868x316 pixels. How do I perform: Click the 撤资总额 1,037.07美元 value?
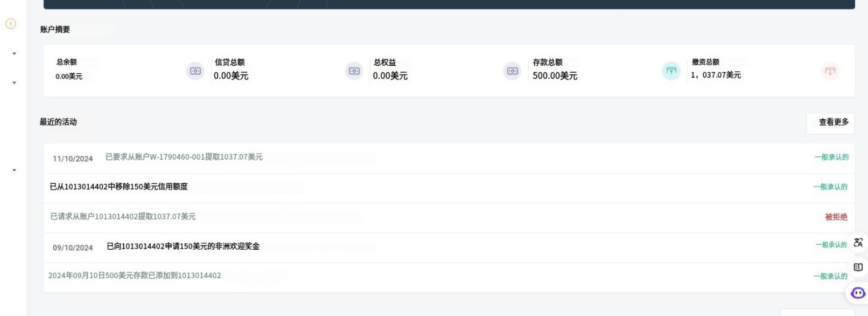pyautogui.click(x=716, y=75)
